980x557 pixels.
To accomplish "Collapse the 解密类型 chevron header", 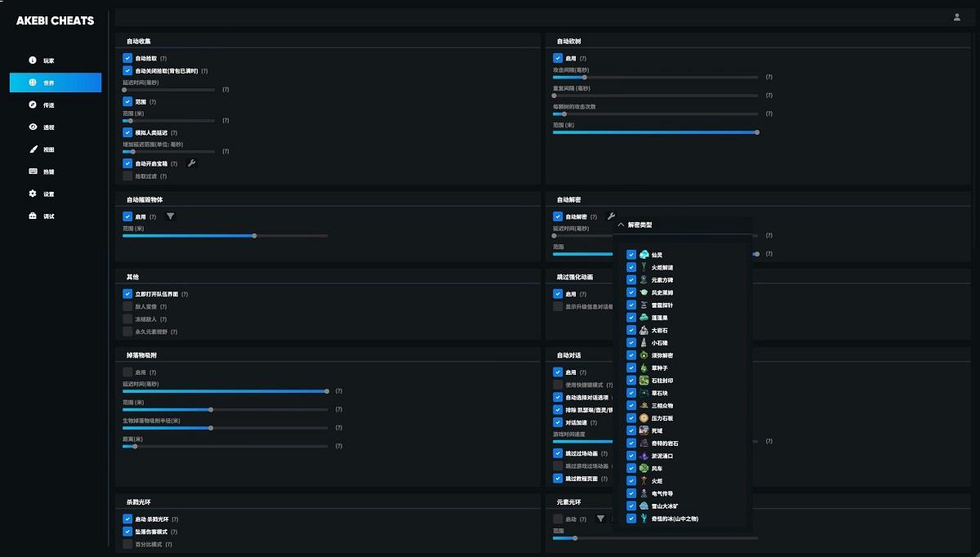I will [621, 225].
